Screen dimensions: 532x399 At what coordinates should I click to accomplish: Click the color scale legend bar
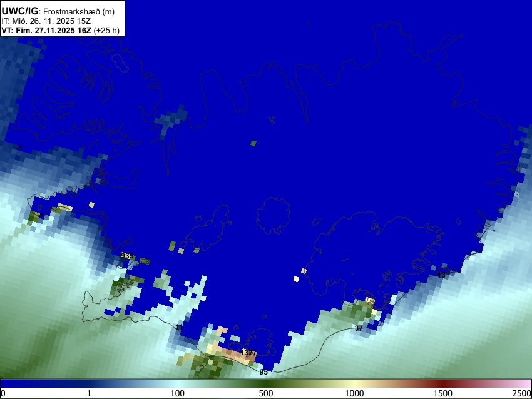point(266,383)
